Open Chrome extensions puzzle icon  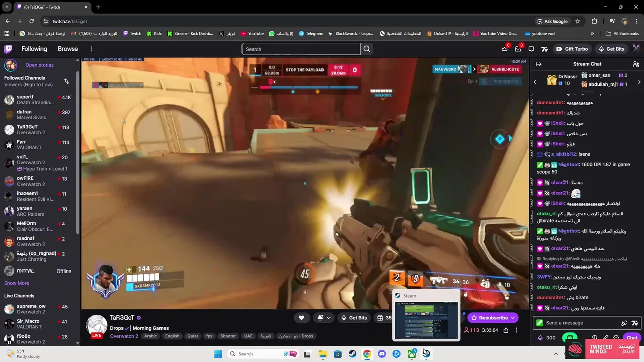tap(595, 21)
